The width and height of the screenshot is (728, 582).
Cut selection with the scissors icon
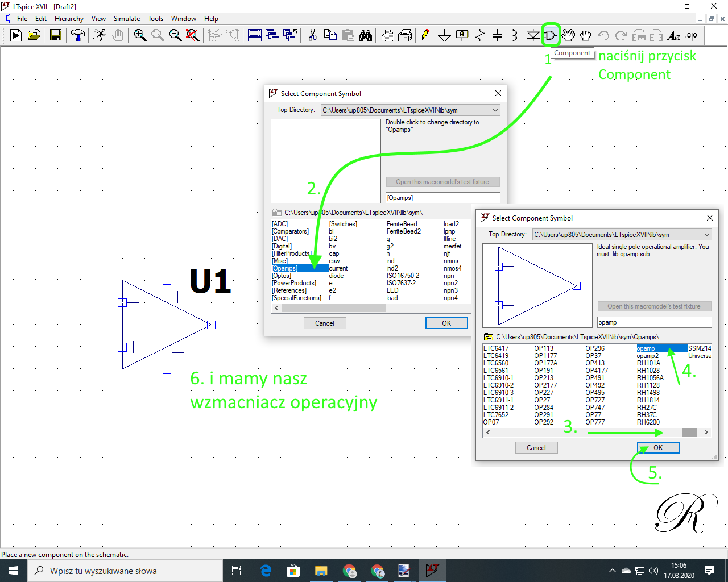(312, 35)
